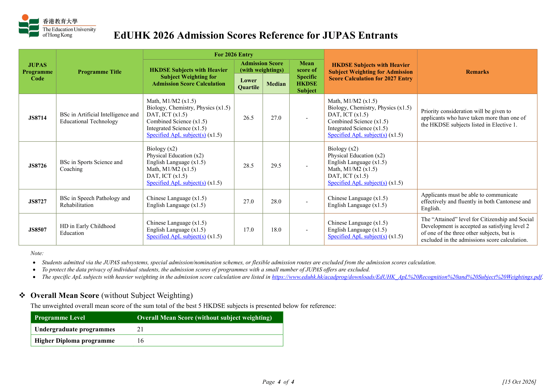The image size is (555, 392).
Task: Click the 'Remarks' column header
Action: coord(477,72)
